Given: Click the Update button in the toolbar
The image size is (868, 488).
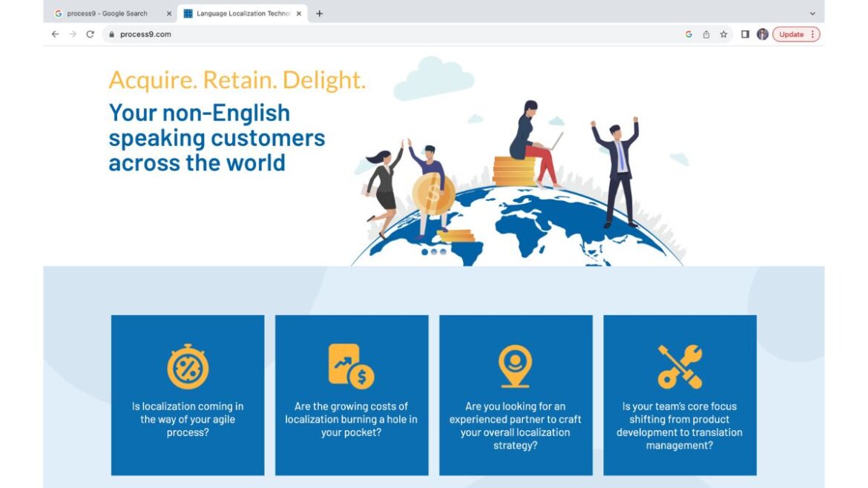Looking at the screenshot, I should pyautogui.click(x=794, y=34).
